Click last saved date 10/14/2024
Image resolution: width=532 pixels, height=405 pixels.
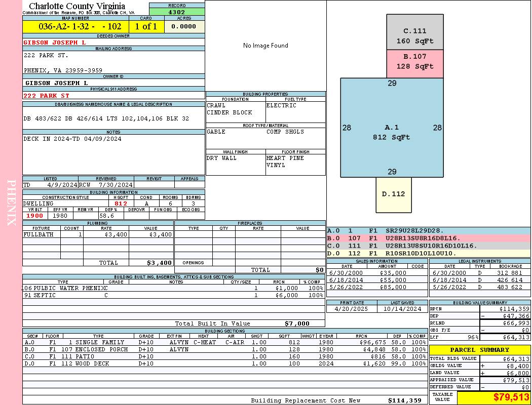coord(402,309)
